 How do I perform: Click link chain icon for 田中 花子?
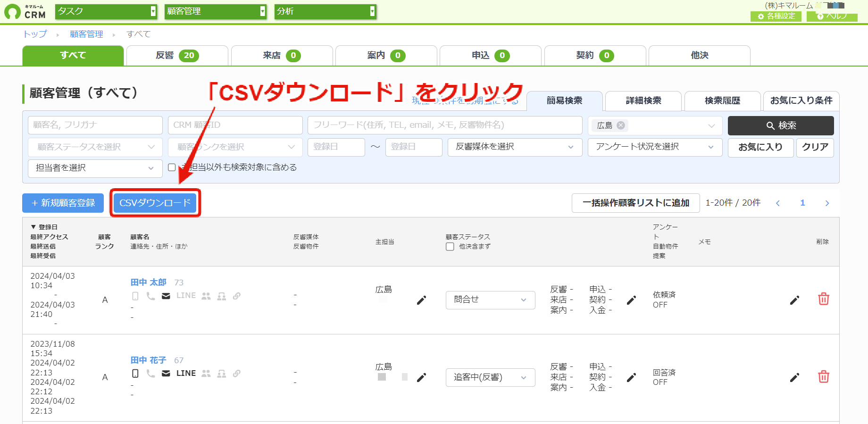tap(237, 374)
